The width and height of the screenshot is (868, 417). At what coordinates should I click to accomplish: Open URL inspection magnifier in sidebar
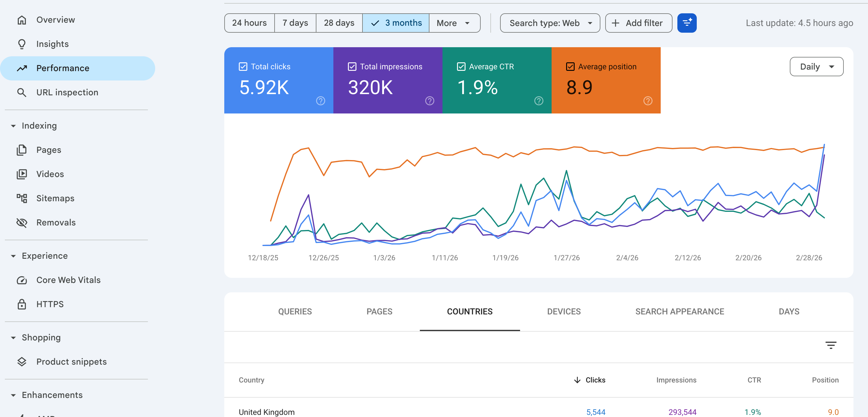(x=22, y=92)
